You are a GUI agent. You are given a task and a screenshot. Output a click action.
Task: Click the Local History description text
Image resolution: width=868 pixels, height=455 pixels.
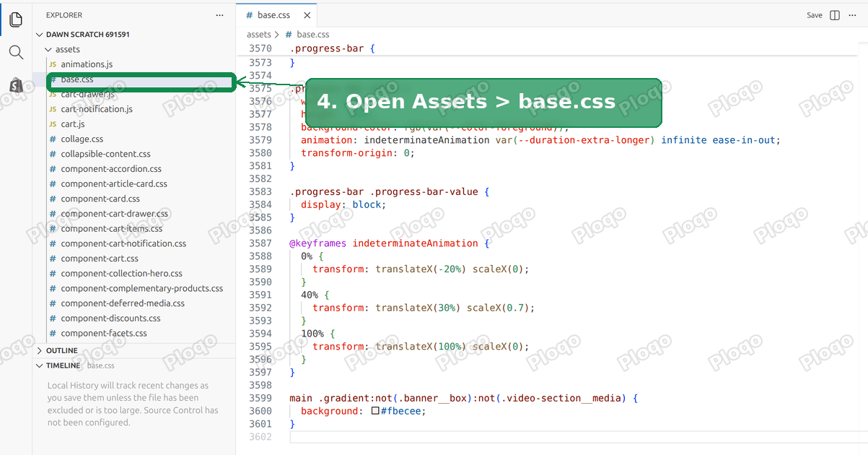(133, 404)
